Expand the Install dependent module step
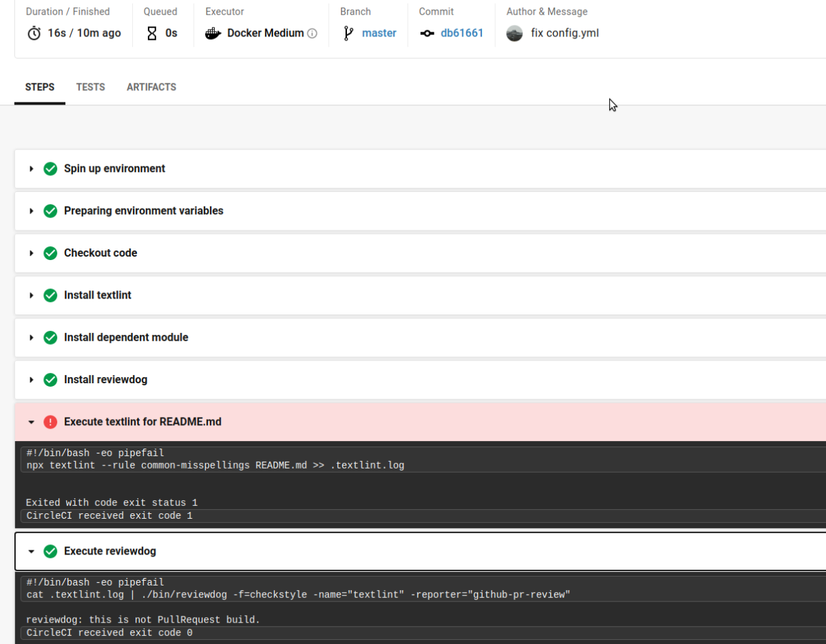This screenshot has height=644, width=826. [31, 337]
